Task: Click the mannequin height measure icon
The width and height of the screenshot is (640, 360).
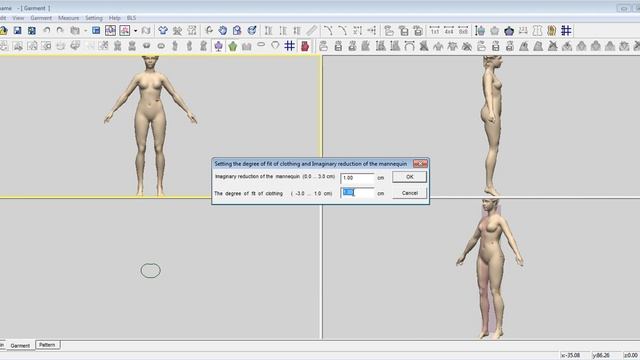Action: click(x=480, y=31)
